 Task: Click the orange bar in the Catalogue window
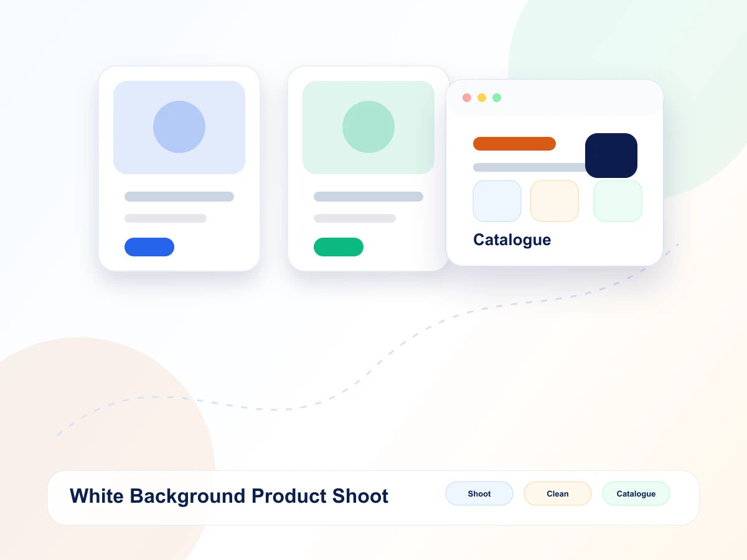coord(514,144)
